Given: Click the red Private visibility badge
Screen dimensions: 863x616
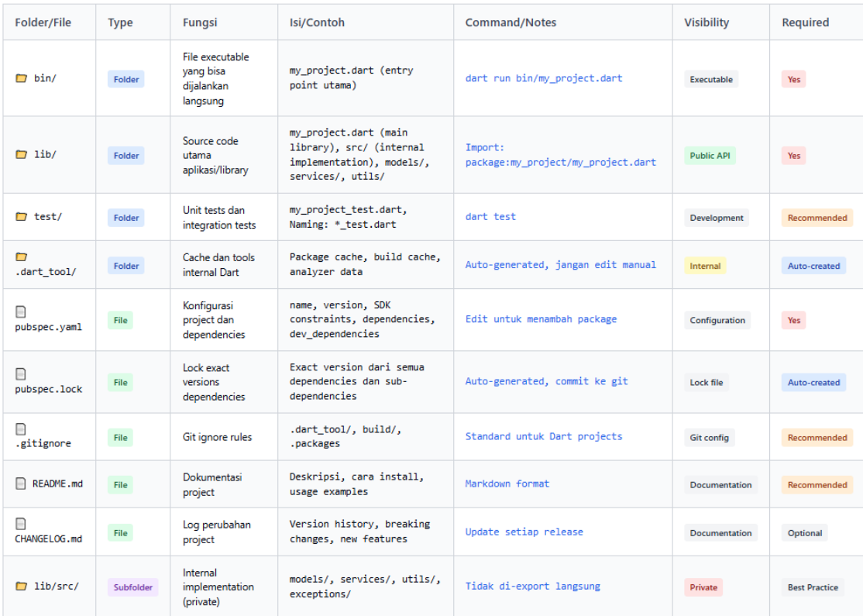Looking at the screenshot, I should pos(703,587).
